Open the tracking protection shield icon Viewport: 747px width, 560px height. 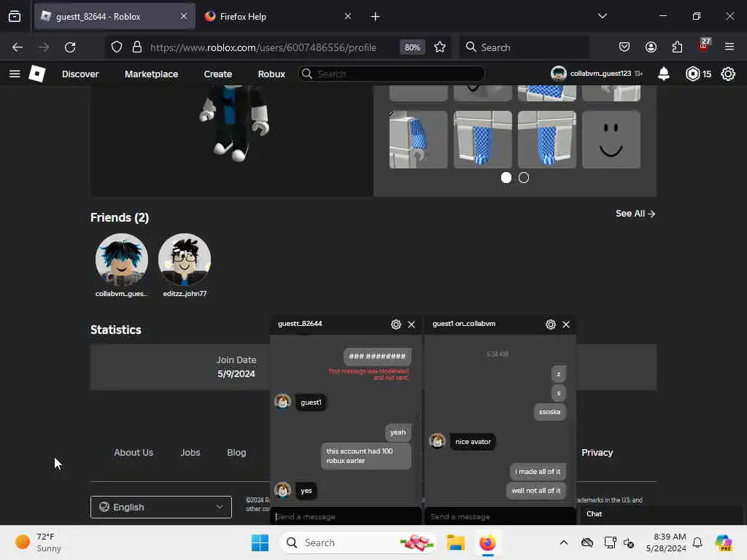coord(117,47)
